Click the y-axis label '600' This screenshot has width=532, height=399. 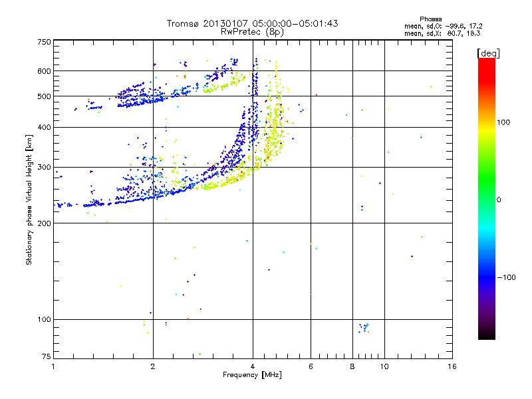44,71
